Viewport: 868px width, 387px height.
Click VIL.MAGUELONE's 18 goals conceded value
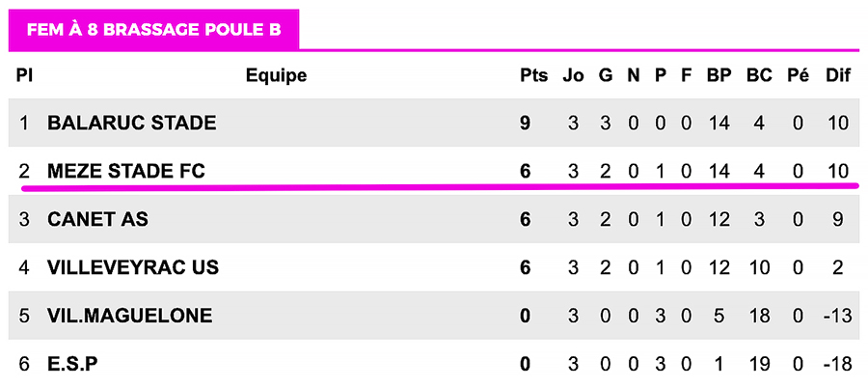point(758,316)
